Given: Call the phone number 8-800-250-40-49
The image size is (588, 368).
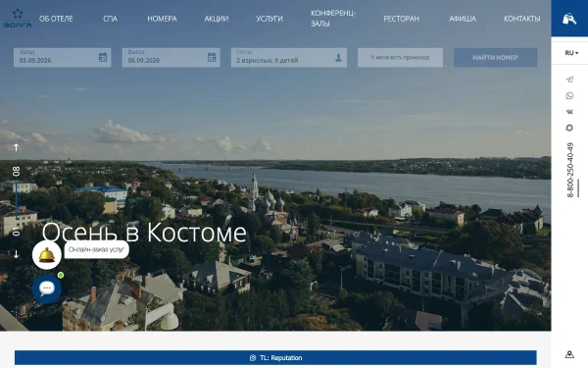Looking at the screenshot, I should pos(570,170).
